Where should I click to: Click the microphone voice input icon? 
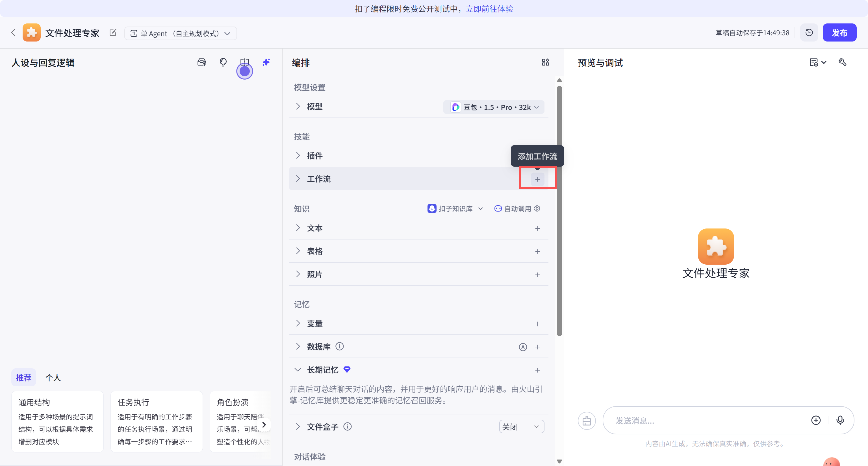pos(840,420)
